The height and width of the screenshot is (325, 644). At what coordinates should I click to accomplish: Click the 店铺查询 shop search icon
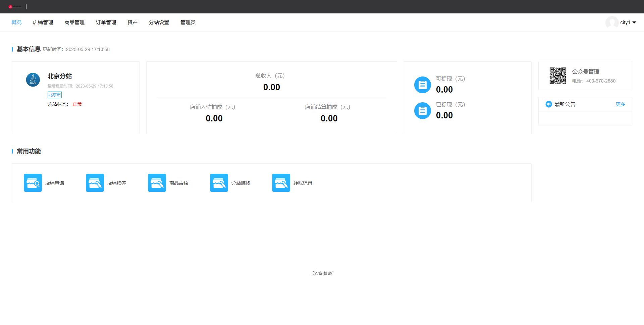click(x=33, y=183)
